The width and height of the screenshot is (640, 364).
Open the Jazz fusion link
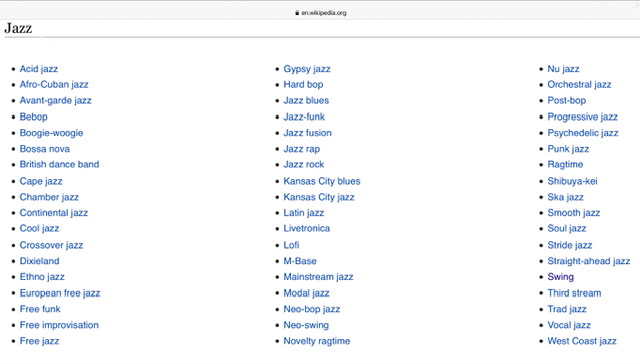tap(307, 133)
